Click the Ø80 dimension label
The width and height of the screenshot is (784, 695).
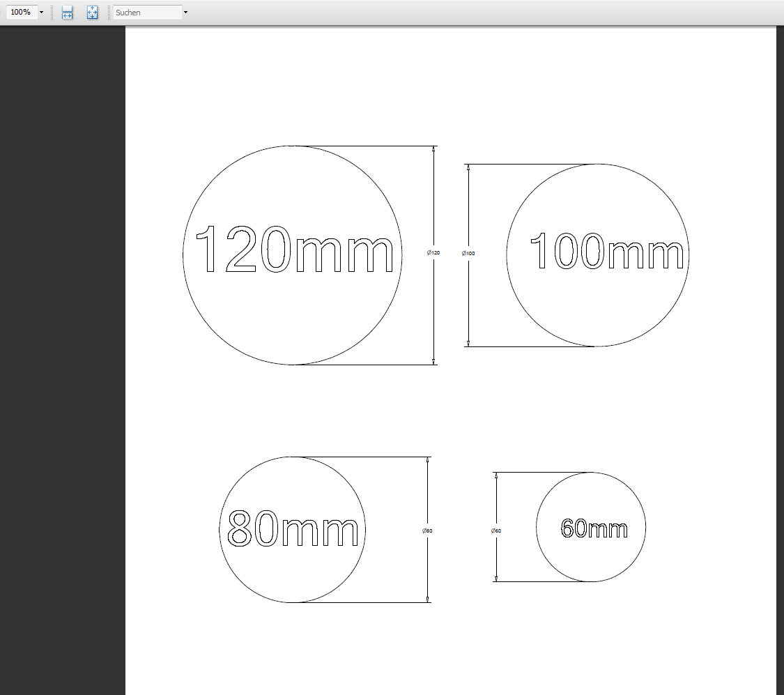(x=427, y=530)
